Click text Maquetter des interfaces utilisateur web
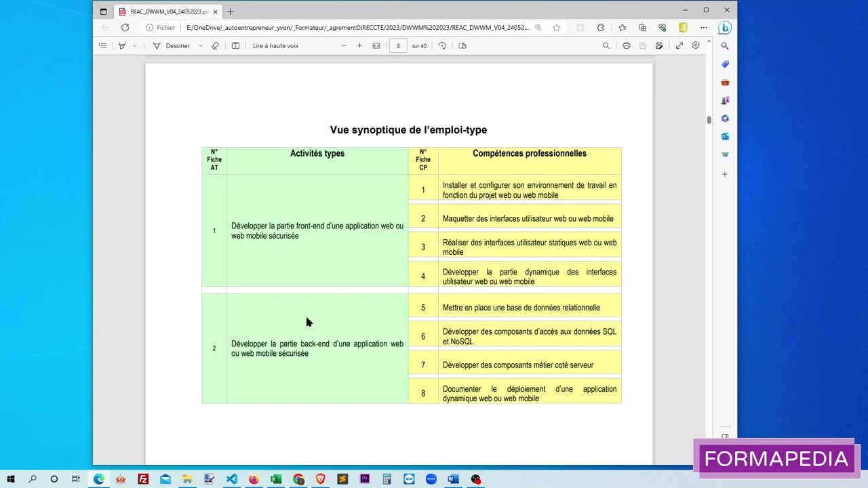868x488 pixels. pyautogui.click(x=528, y=218)
